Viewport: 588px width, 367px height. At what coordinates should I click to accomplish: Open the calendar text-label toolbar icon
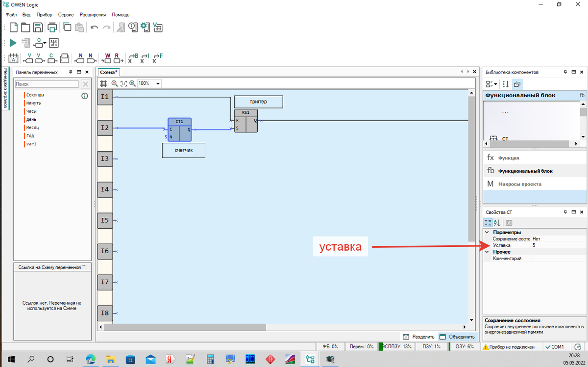click(x=14, y=58)
